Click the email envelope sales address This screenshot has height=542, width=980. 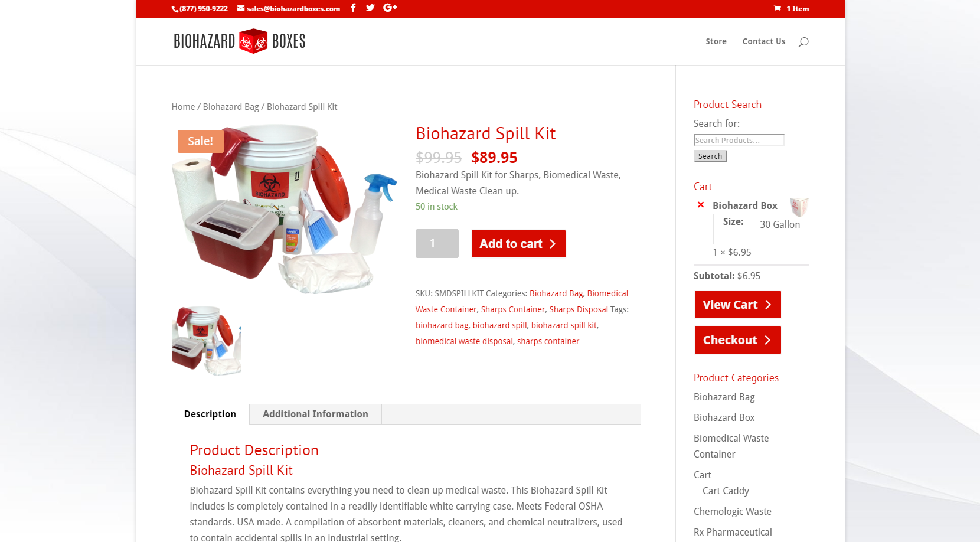click(x=289, y=8)
